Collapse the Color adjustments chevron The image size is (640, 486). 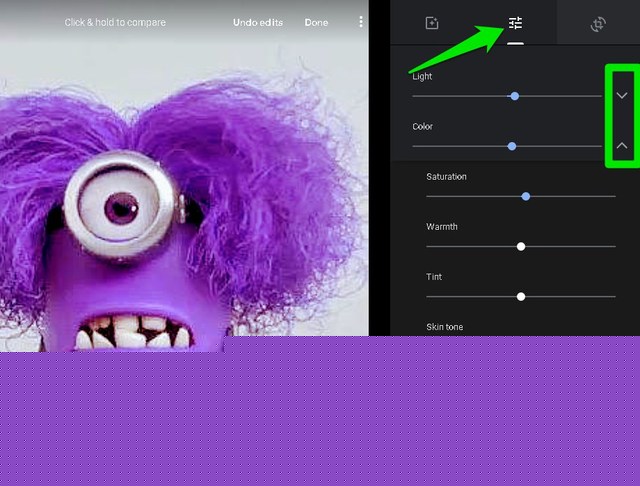(x=622, y=146)
